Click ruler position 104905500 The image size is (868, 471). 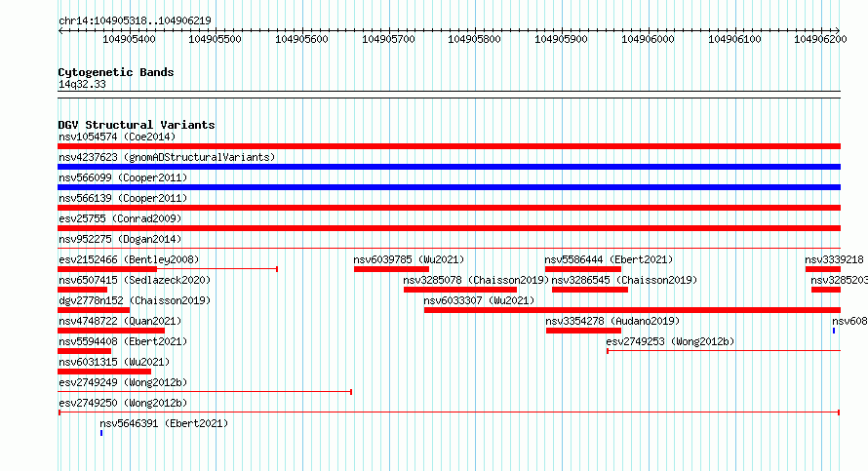[x=215, y=39]
